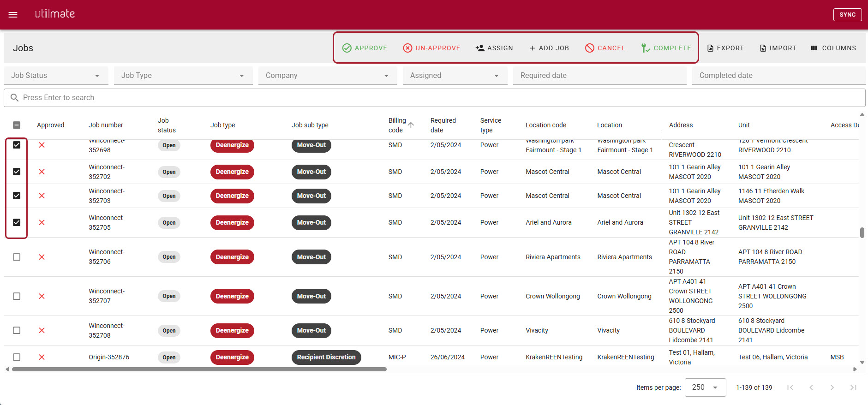868x405 pixels.
Task: Sort by the Address column header
Action: click(681, 125)
